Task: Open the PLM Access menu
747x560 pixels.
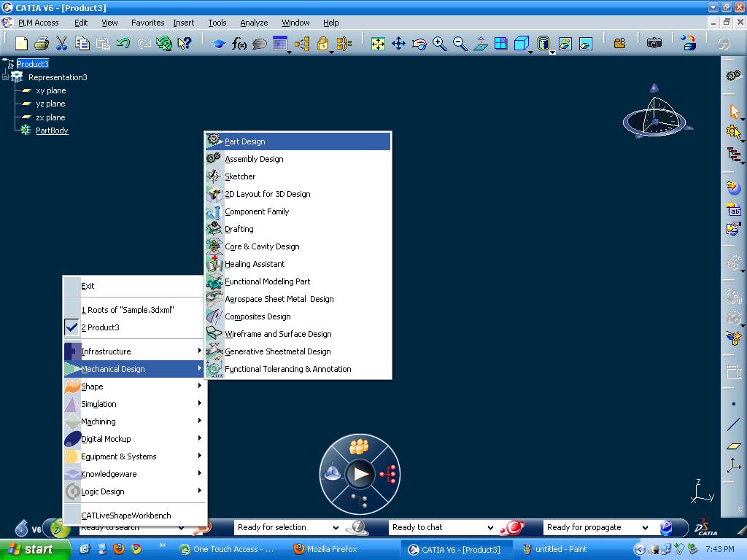Action: (38, 23)
